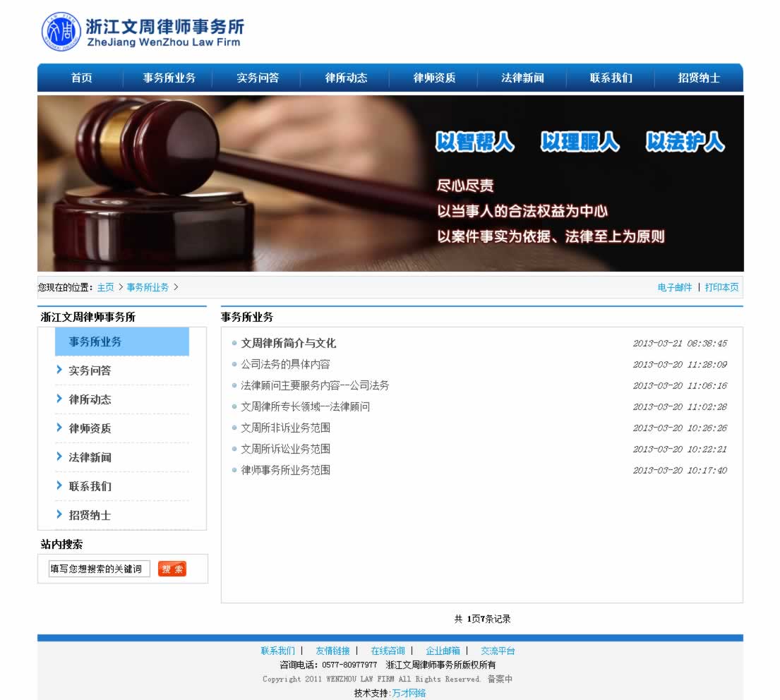Click chevron arrow beside 法律新闻 in sidebar

(x=59, y=457)
